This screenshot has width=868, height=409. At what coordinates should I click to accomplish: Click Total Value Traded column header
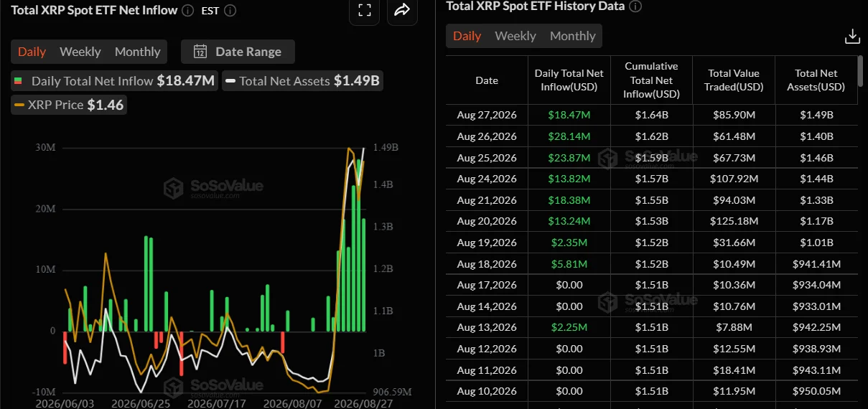tap(734, 80)
